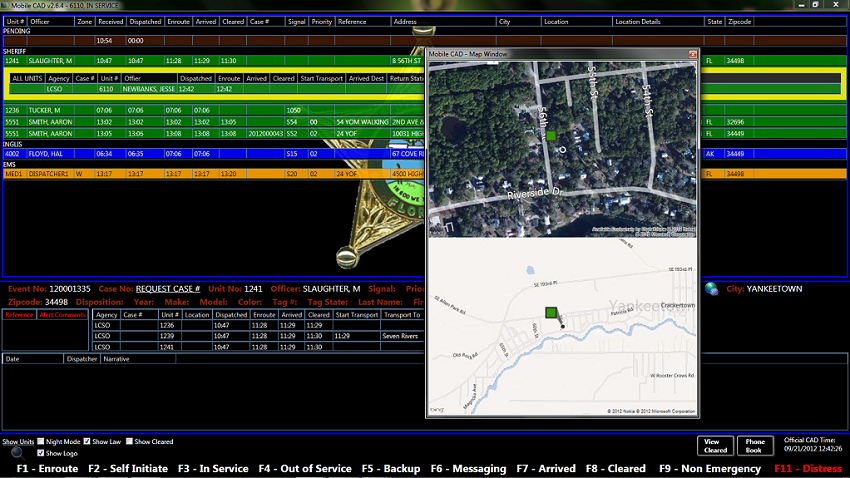Click F6 - Messaging command
Image resolution: width=850 pixels, height=478 pixels.
click(x=468, y=468)
